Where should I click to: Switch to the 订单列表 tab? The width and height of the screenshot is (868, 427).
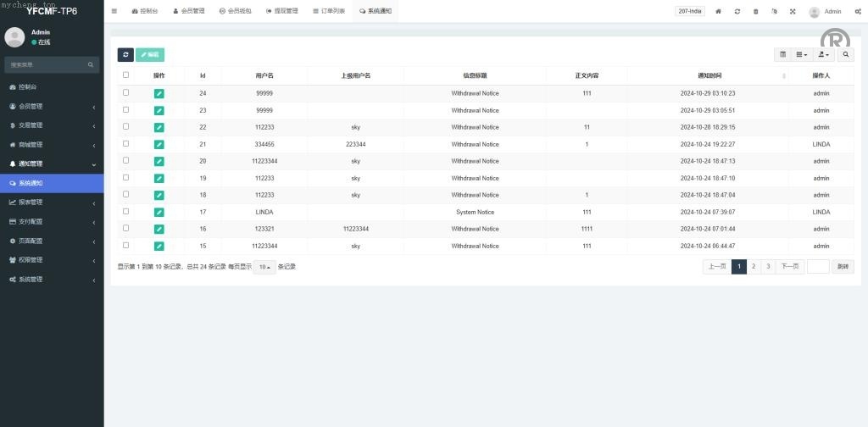[329, 11]
